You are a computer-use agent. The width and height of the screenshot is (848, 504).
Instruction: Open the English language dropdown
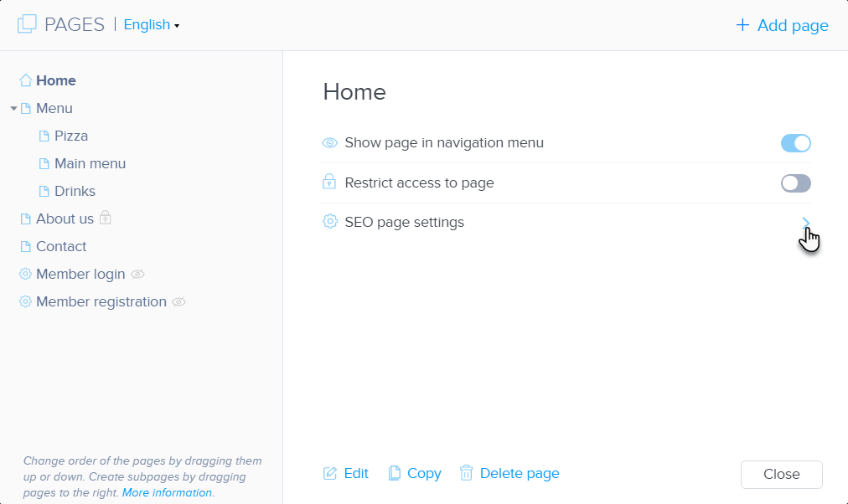click(152, 25)
